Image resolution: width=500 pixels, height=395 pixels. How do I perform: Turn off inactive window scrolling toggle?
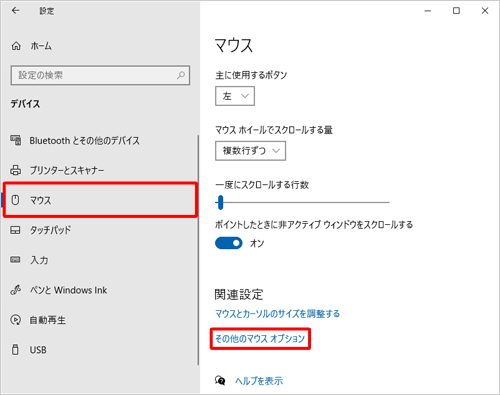pos(229,243)
